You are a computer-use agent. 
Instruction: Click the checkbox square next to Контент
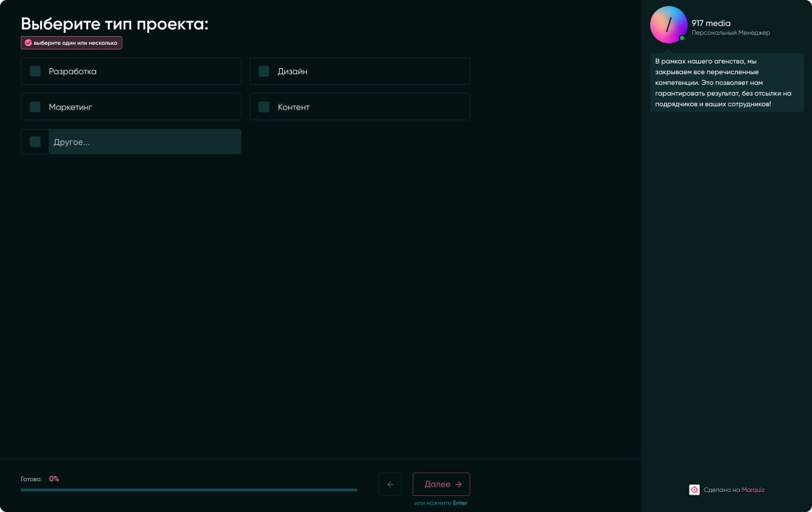[264, 107]
